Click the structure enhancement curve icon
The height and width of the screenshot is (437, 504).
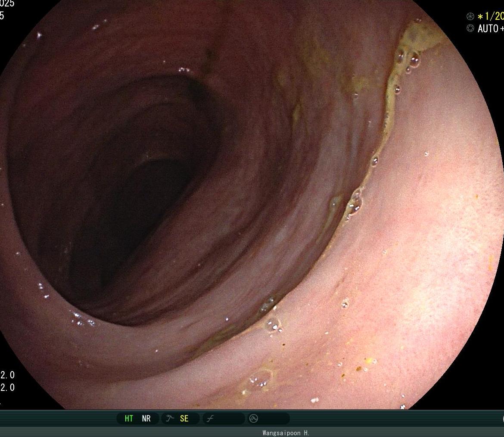170,418
